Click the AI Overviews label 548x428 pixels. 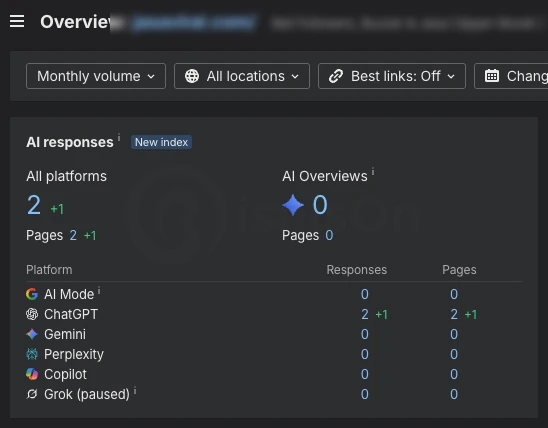pos(325,176)
